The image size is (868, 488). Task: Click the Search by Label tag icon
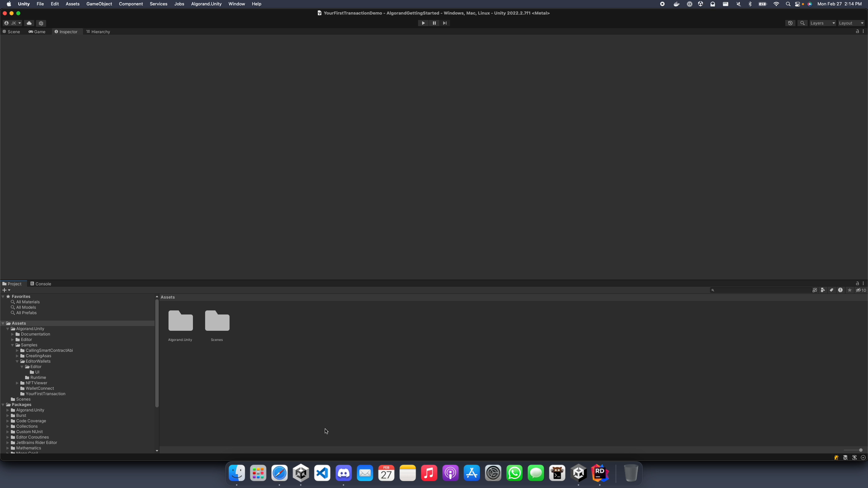coord(832,290)
